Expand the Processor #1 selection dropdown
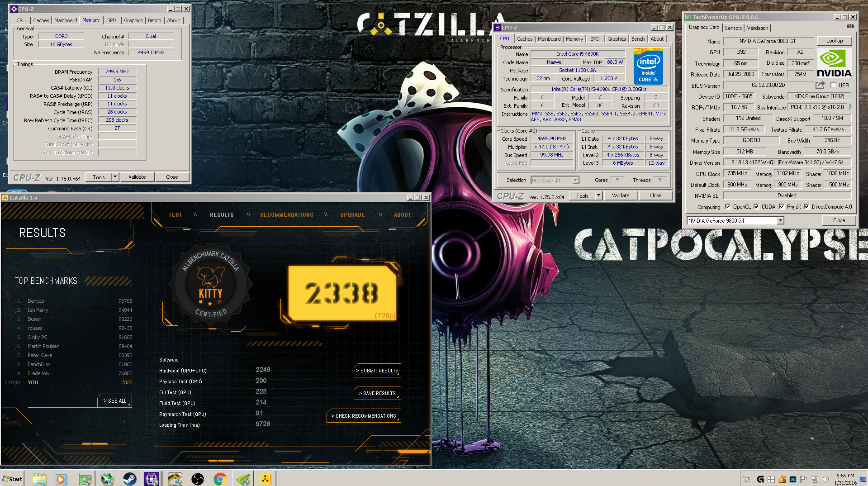The image size is (868, 486). click(575, 181)
